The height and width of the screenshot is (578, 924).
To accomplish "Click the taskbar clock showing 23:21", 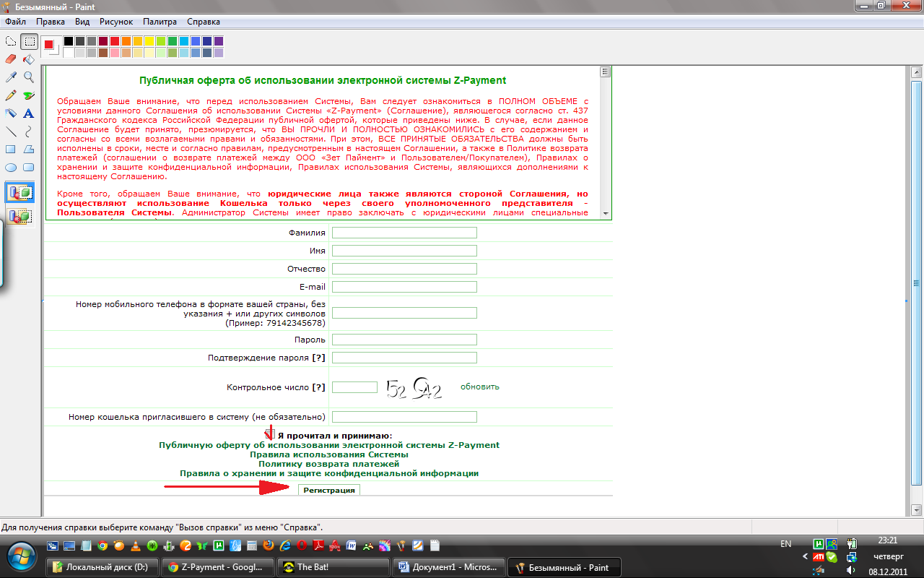I will point(888,540).
